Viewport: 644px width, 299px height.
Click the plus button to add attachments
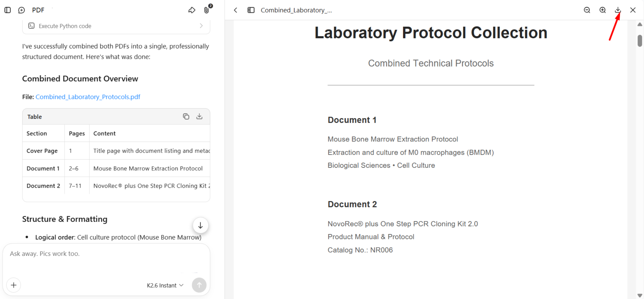(x=14, y=285)
